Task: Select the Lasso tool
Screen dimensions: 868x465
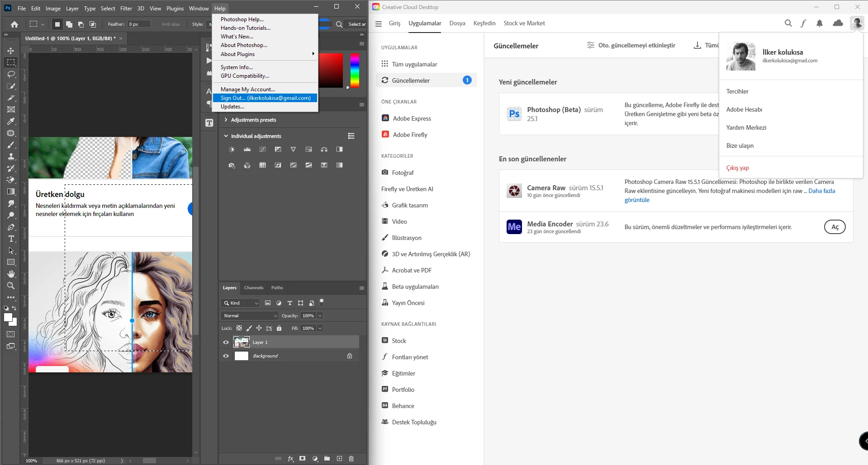Action: pos(11,74)
